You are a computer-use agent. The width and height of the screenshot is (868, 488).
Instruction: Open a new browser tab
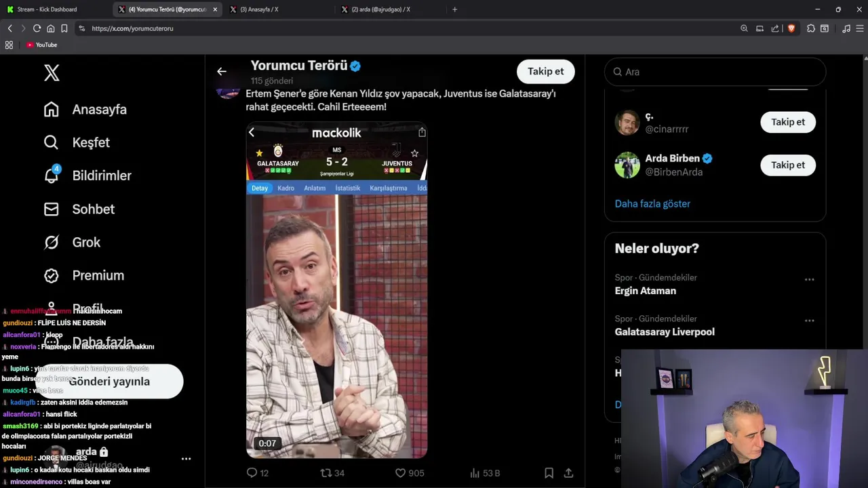[x=454, y=9]
